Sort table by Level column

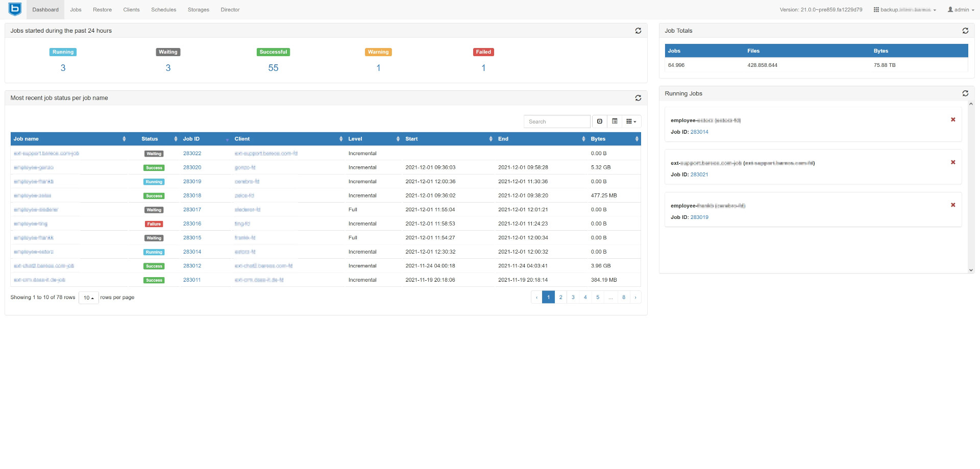[374, 139]
